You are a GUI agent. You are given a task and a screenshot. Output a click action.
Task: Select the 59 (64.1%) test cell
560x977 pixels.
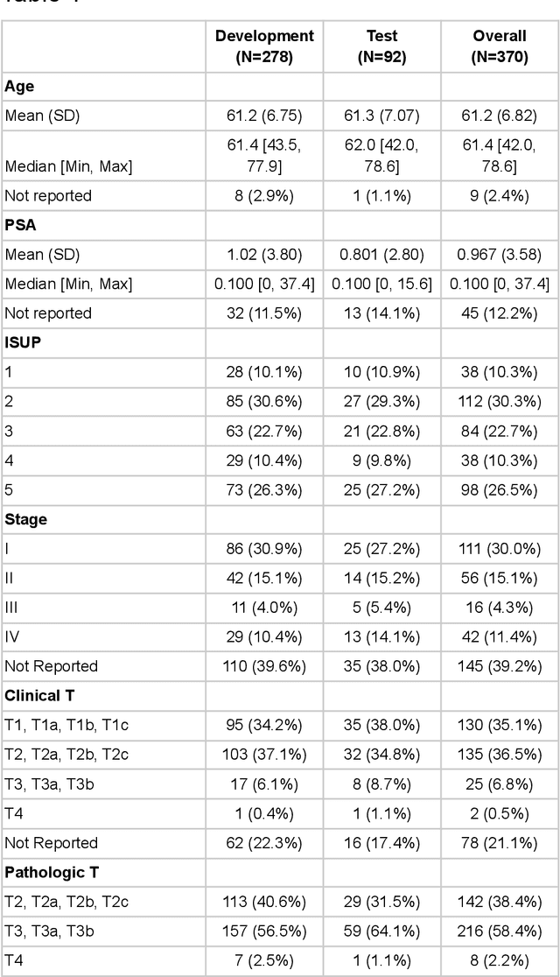pyautogui.click(x=381, y=932)
